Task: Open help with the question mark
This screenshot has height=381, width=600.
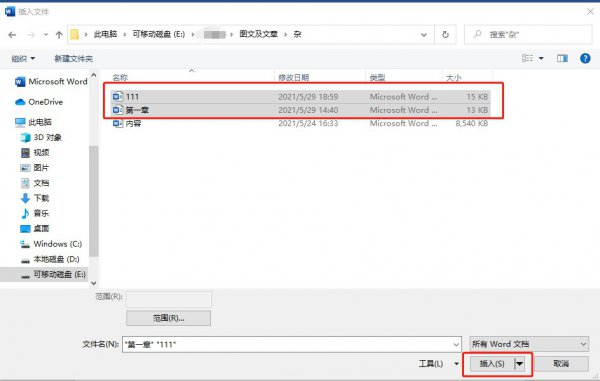Action: 585,58
